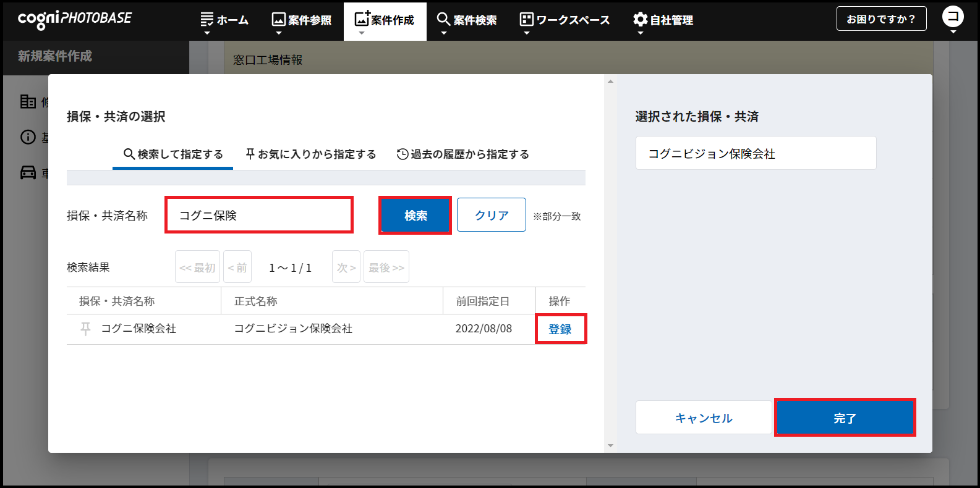Image resolution: width=980 pixels, height=488 pixels.
Task: Go to previous page with < 前
Action: point(237,267)
